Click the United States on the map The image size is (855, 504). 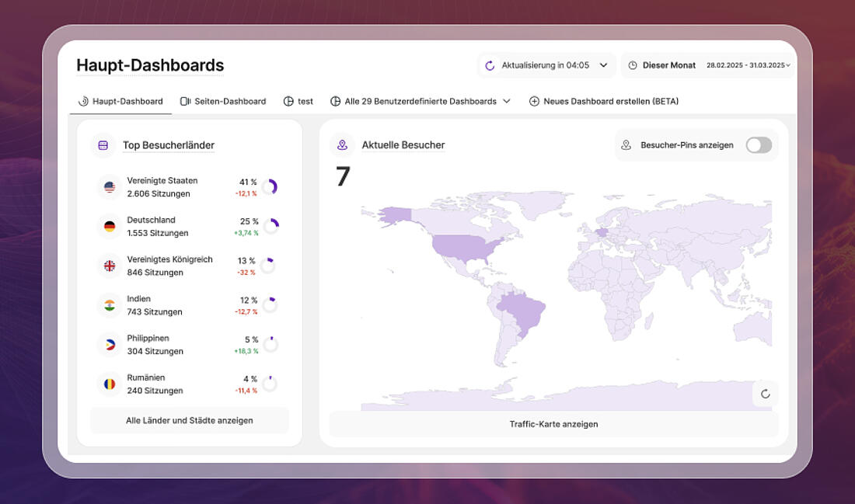[463, 248]
